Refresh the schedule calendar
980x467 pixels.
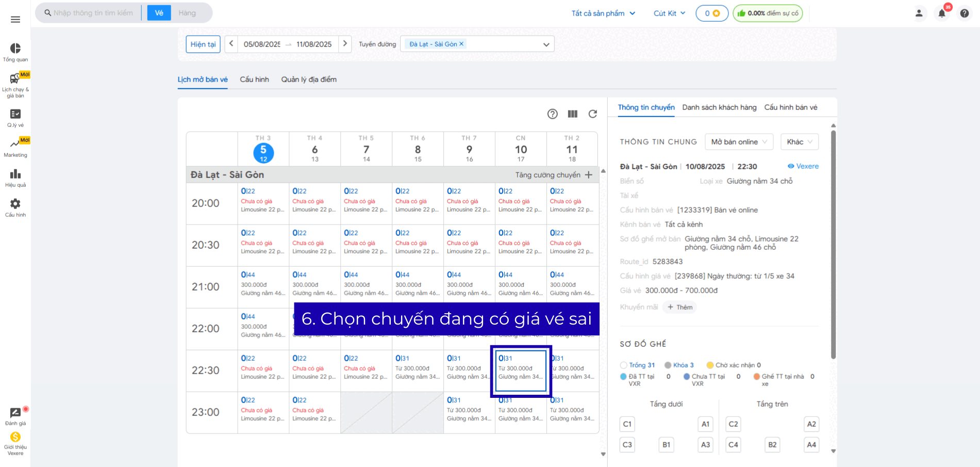593,114
